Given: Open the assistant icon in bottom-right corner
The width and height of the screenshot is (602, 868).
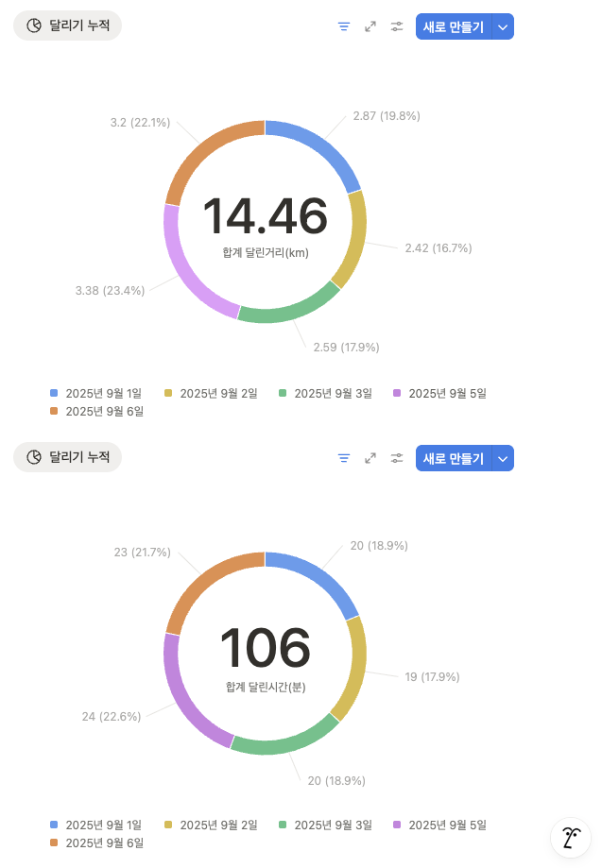Looking at the screenshot, I should coord(571,838).
